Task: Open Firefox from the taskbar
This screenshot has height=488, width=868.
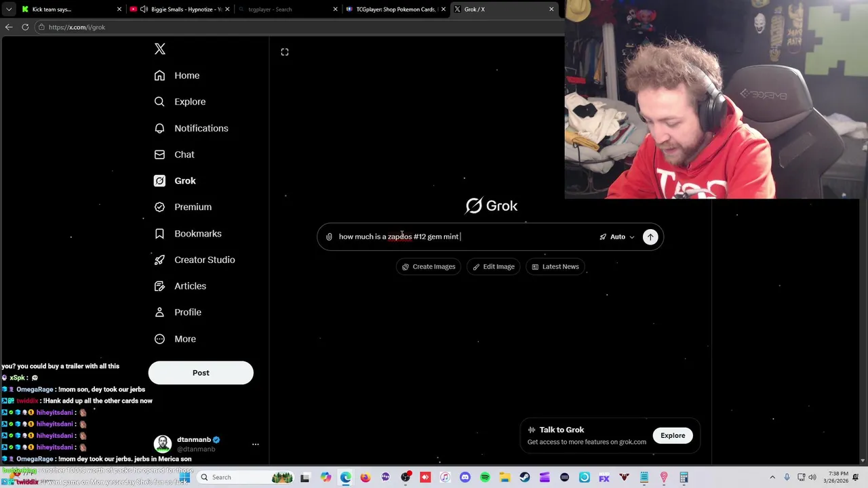Action: [x=366, y=477]
